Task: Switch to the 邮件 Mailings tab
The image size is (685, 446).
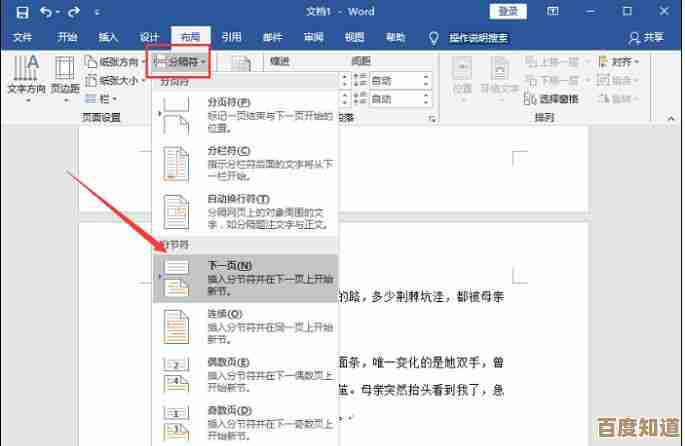Action: 273,38
